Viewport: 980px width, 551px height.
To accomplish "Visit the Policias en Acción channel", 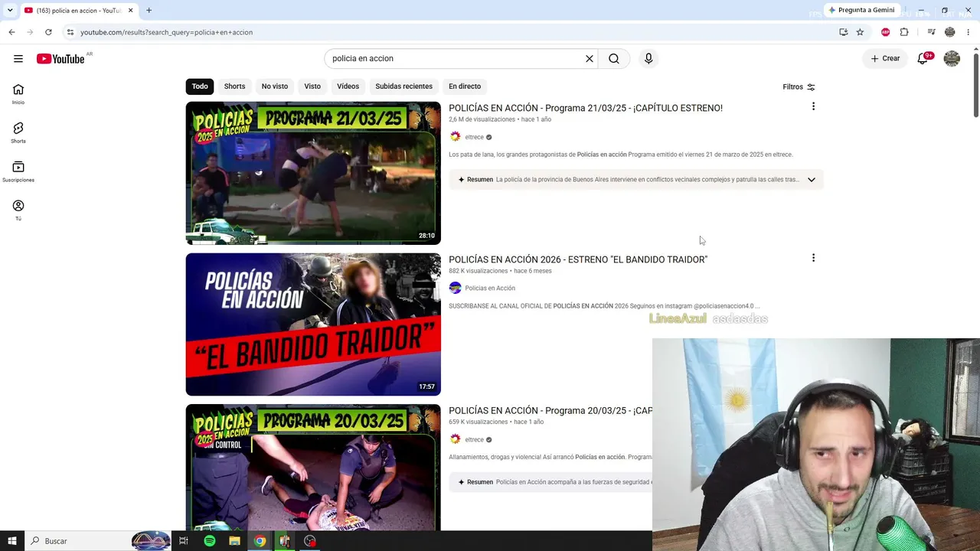I will tap(490, 289).
